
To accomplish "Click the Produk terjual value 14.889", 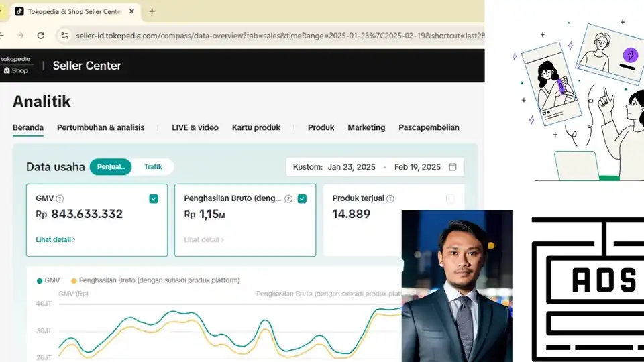I will [351, 215].
